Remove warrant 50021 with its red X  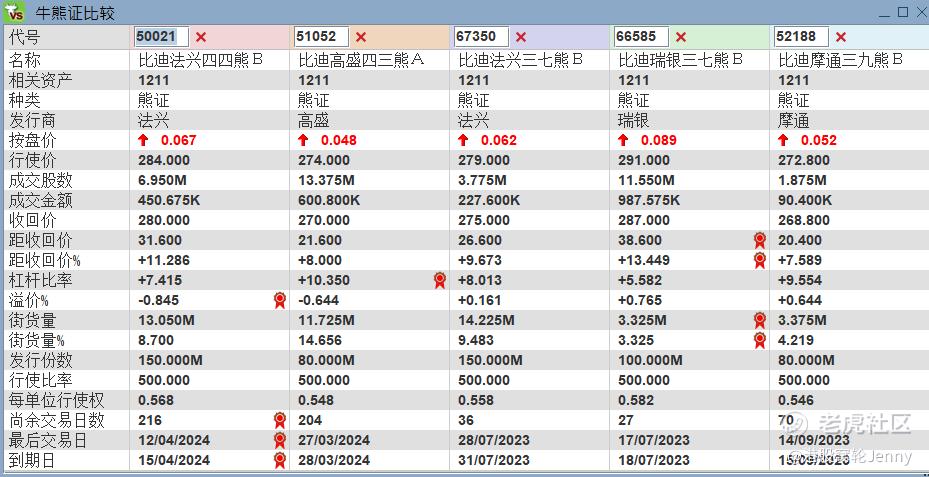click(201, 37)
